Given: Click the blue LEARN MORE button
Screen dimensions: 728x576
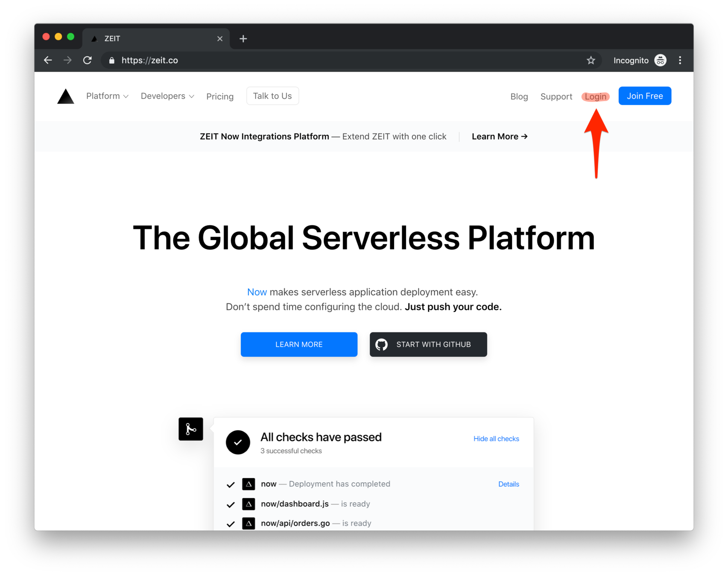Looking at the screenshot, I should point(299,344).
